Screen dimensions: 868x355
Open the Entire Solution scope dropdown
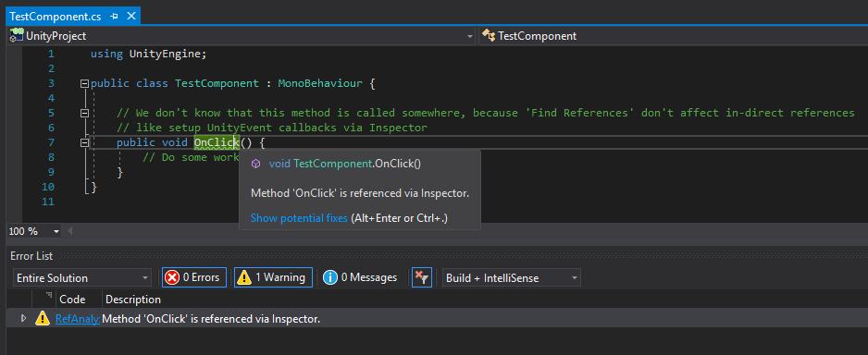coord(82,277)
